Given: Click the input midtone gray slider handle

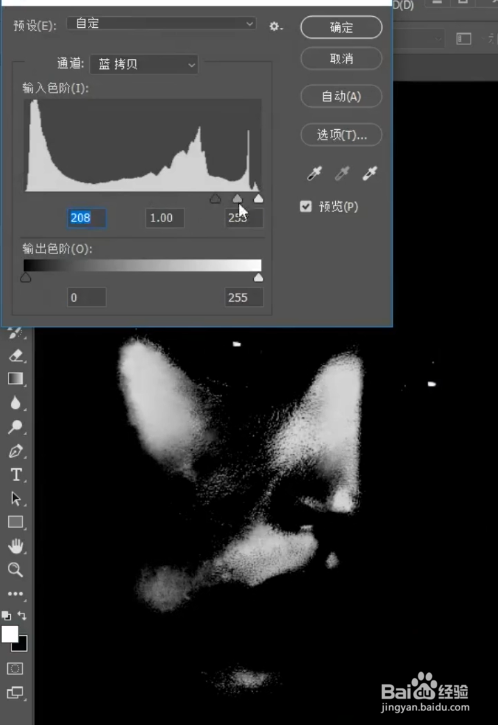Looking at the screenshot, I should [x=237, y=199].
